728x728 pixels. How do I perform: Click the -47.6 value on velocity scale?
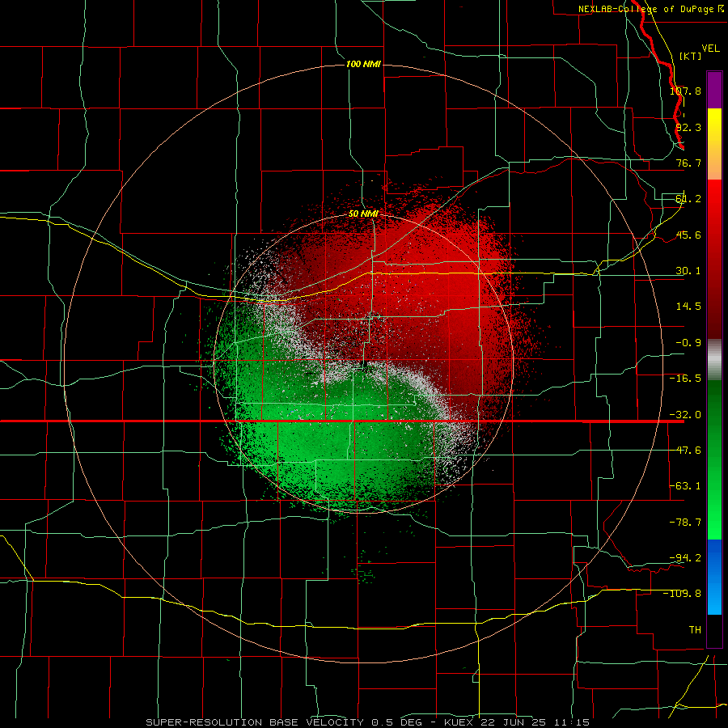(685, 451)
